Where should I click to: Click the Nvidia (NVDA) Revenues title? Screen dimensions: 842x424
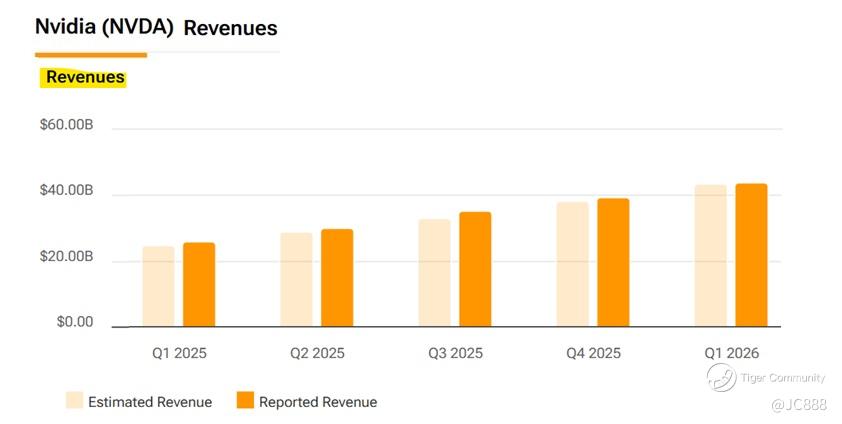pos(156,27)
